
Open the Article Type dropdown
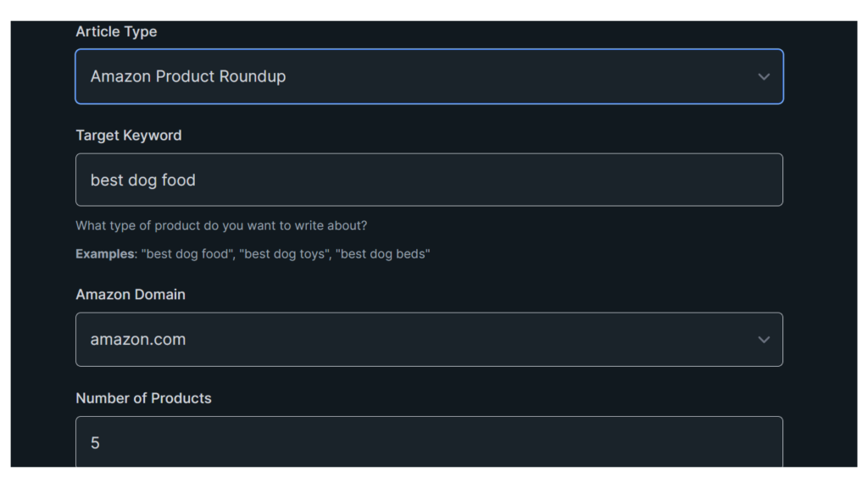[x=428, y=76]
